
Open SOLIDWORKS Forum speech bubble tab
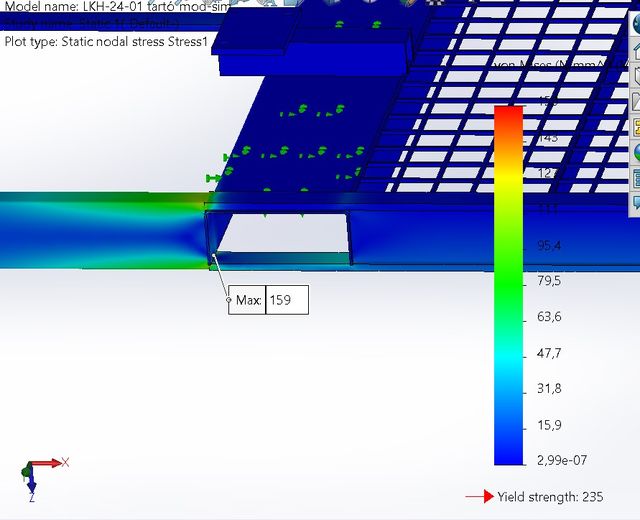click(x=635, y=203)
